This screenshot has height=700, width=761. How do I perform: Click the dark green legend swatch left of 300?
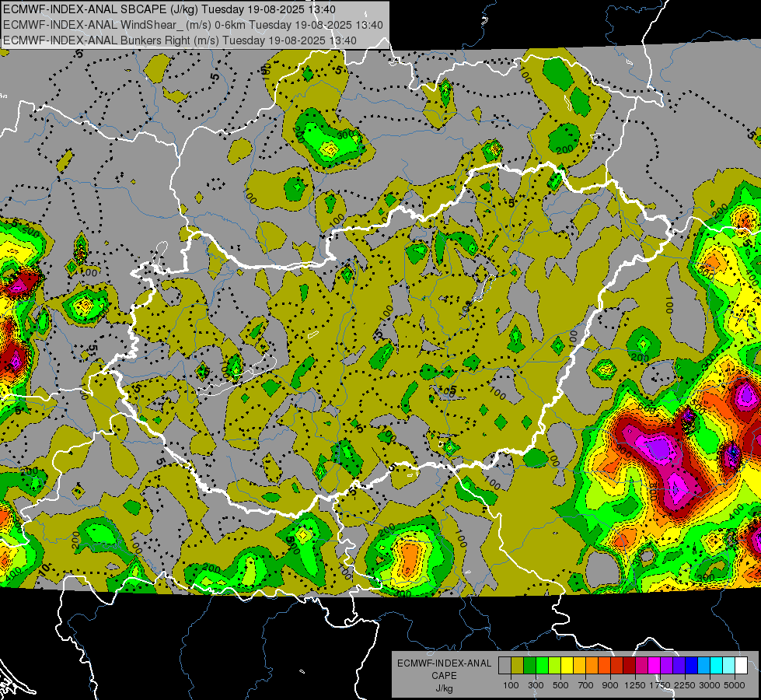click(x=529, y=665)
